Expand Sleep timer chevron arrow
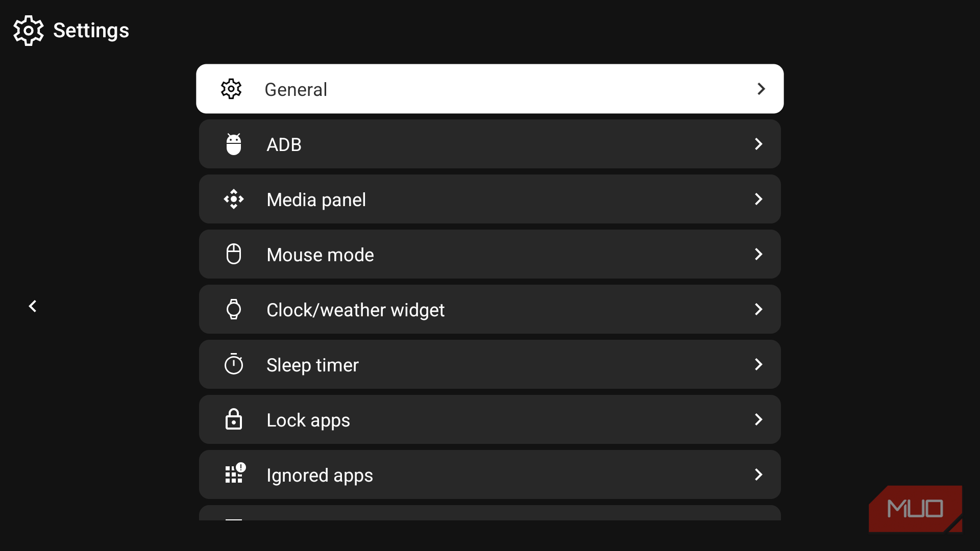 pyautogui.click(x=758, y=364)
